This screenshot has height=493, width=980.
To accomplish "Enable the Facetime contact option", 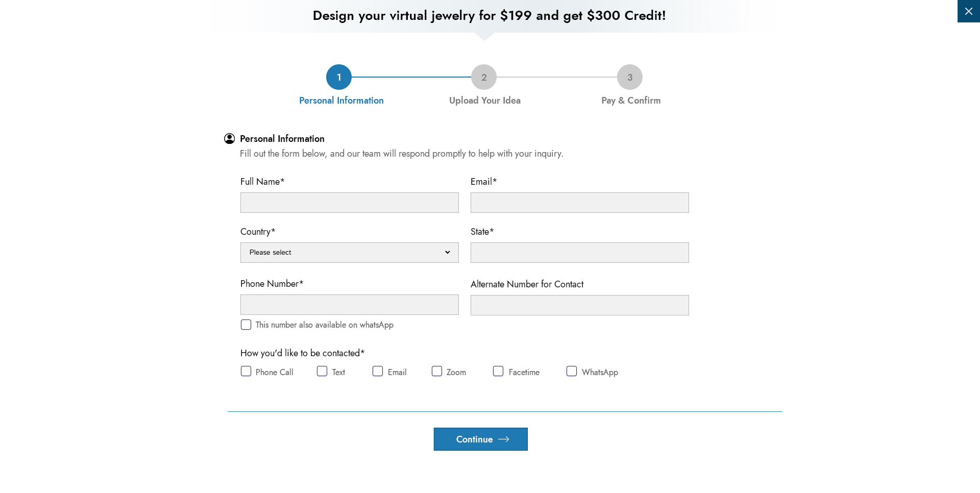I will pos(498,372).
